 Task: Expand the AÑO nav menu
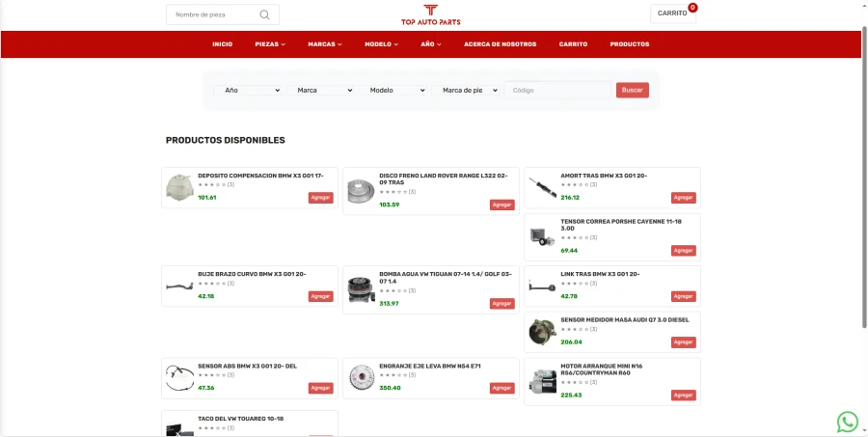(431, 44)
